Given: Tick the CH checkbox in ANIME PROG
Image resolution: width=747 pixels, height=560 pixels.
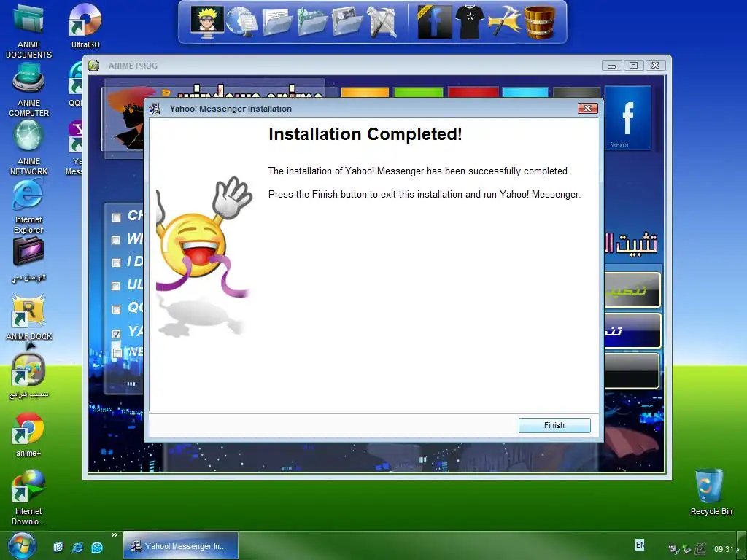Looking at the screenshot, I should [x=116, y=217].
